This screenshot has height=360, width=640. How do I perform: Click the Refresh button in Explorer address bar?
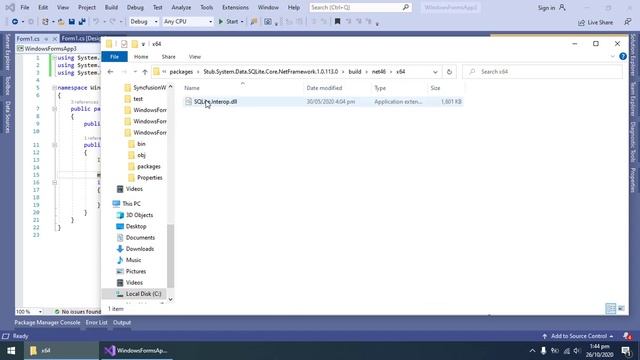click(x=449, y=72)
